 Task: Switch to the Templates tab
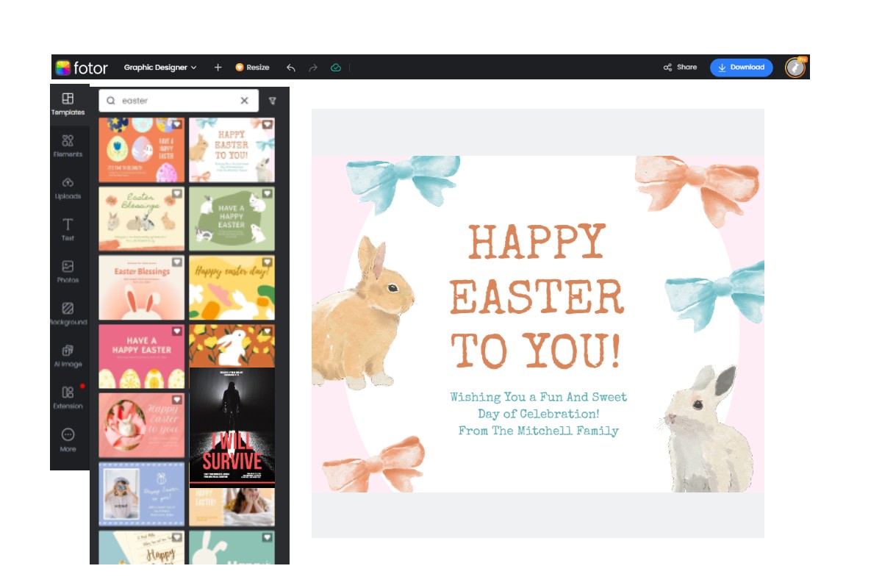[x=68, y=104]
